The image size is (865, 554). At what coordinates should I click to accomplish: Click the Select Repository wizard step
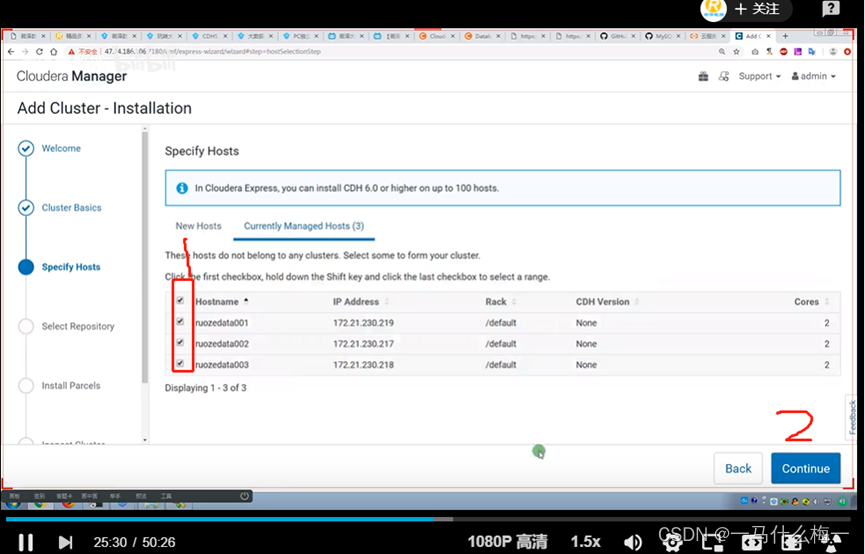tap(78, 326)
